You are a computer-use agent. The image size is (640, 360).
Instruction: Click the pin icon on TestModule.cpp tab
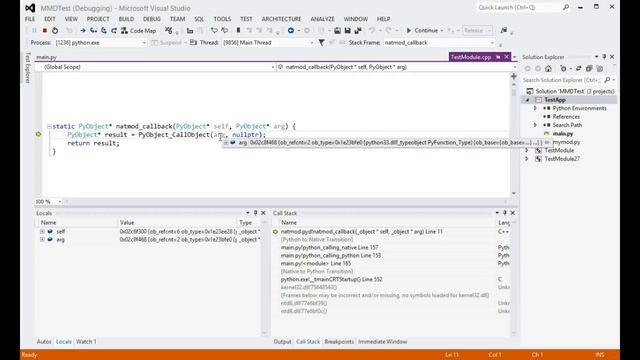tap(498, 57)
